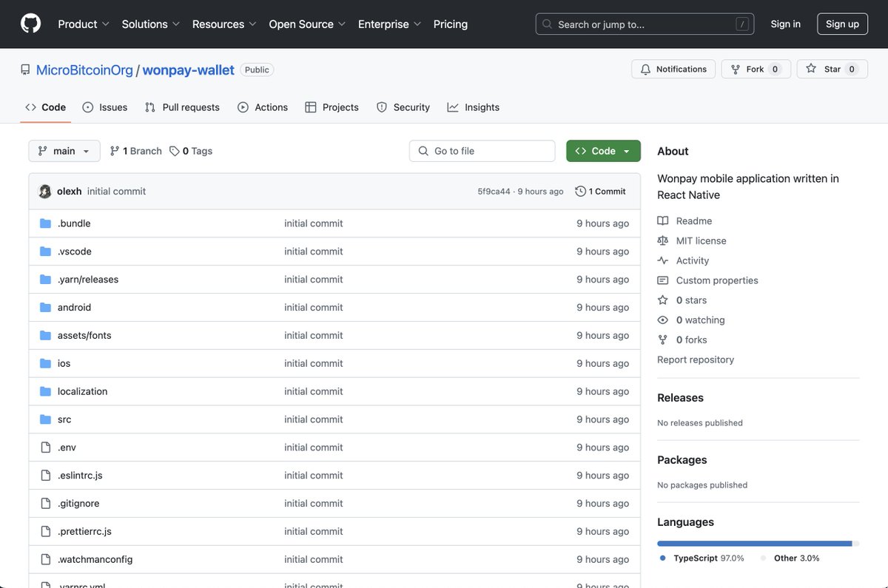
Task: Open the Security tab
Action: (x=403, y=107)
